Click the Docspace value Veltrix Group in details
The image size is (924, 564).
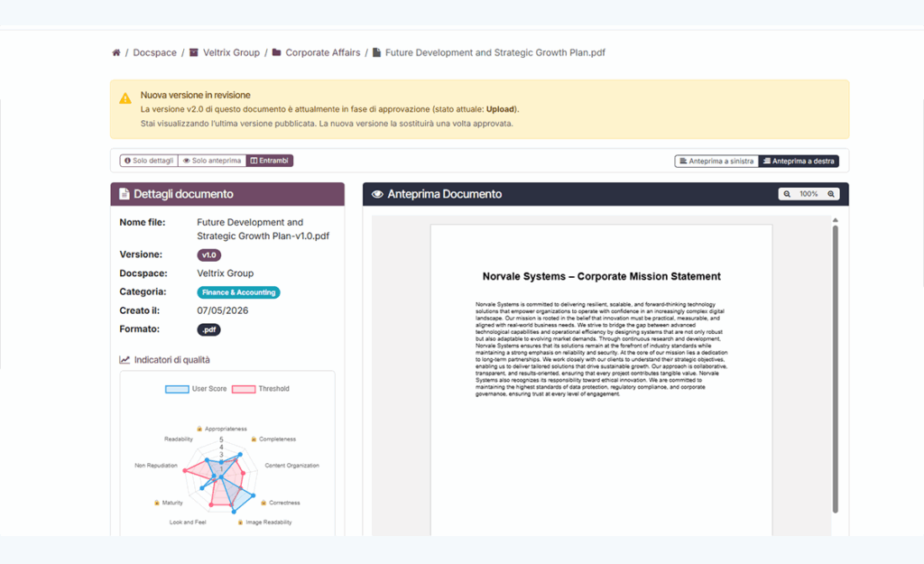click(x=225, y=273)
